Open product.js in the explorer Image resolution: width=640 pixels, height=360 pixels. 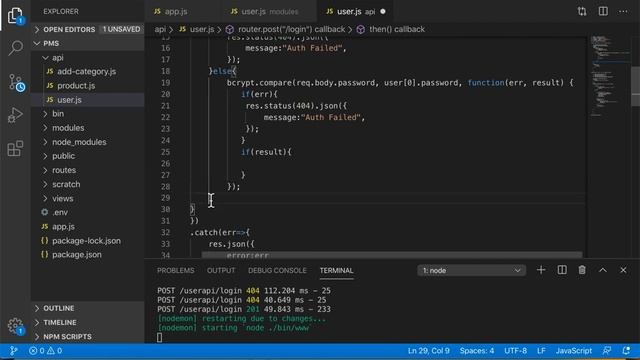click(87, 86)
